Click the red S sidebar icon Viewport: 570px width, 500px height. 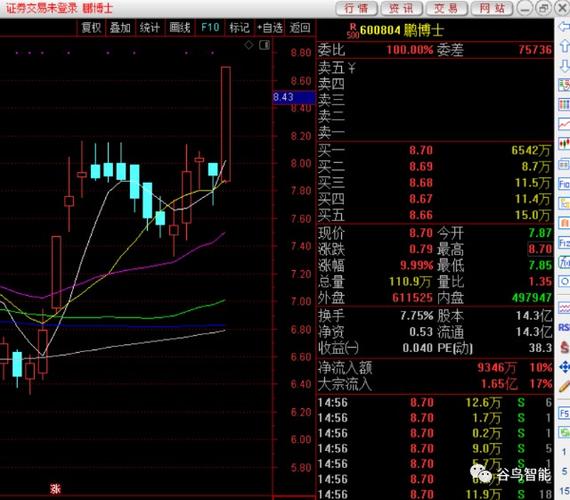click(564, 347)
